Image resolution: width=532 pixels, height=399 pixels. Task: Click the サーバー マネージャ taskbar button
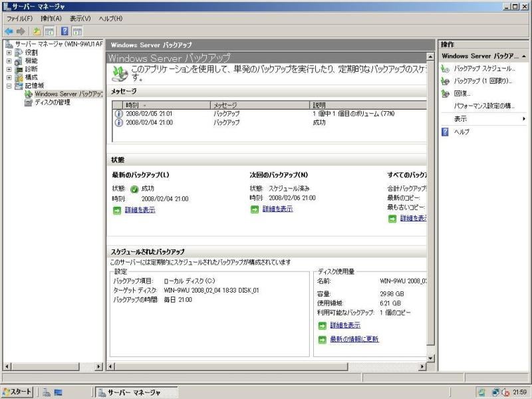(x=136, y=392)
